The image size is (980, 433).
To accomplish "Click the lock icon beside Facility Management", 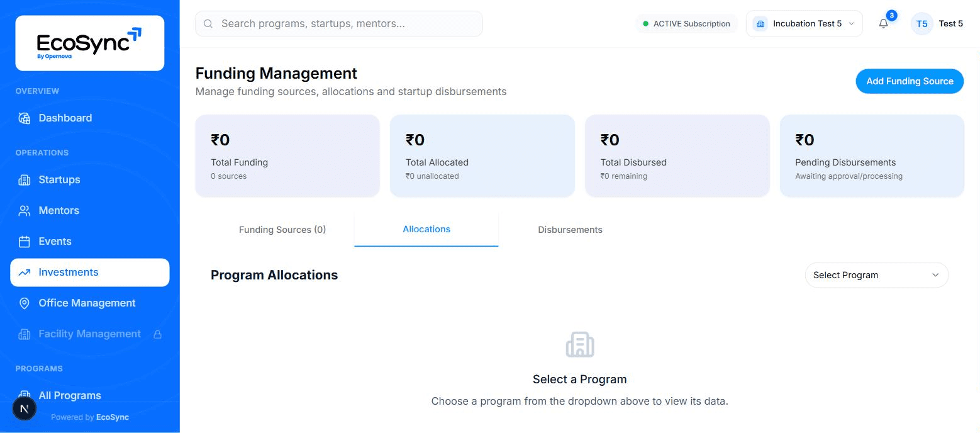I will click(158, 334).
